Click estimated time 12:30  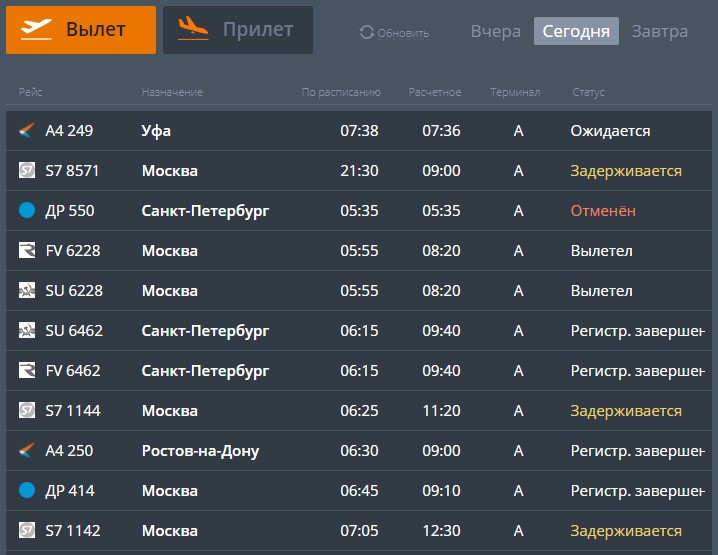tap(441, 530)
